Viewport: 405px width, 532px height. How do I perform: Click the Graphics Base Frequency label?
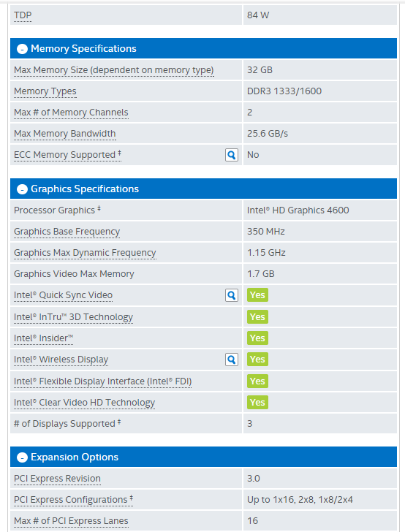tap(67, 232)
